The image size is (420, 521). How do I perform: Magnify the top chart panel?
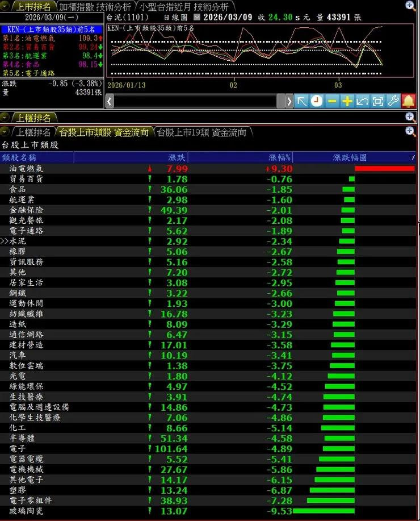click(410, 6)
